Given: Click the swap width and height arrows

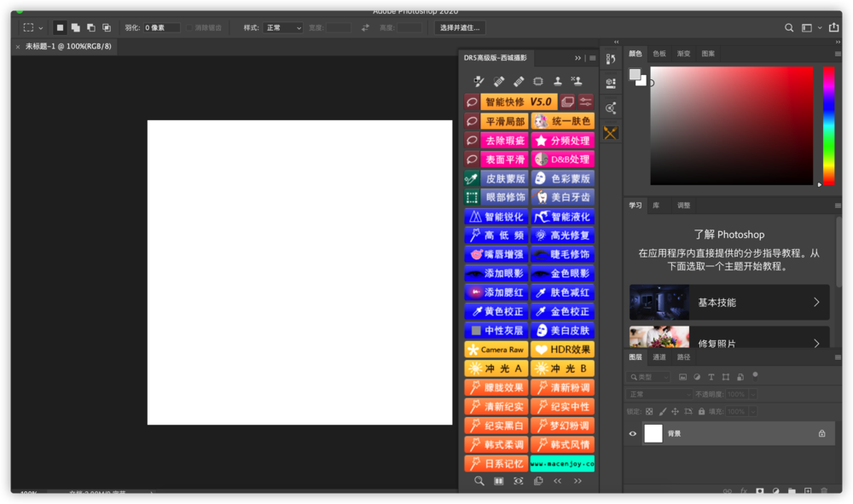Looking at the screenshot, I should 365,28.
